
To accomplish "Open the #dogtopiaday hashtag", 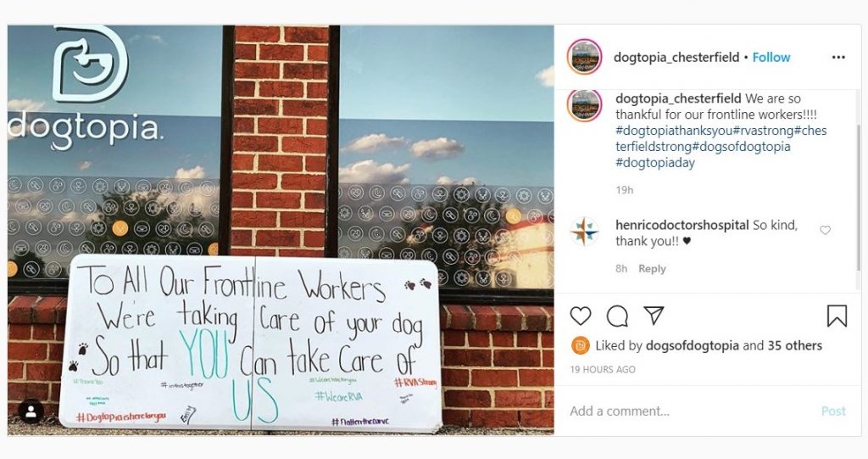I will (x=655, y=163).
